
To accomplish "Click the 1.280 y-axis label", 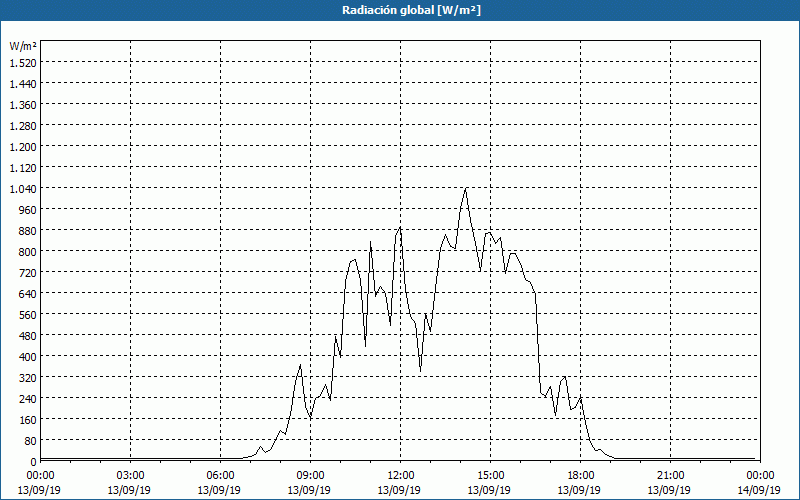I will pyautogui.click(x=23, y=126).
